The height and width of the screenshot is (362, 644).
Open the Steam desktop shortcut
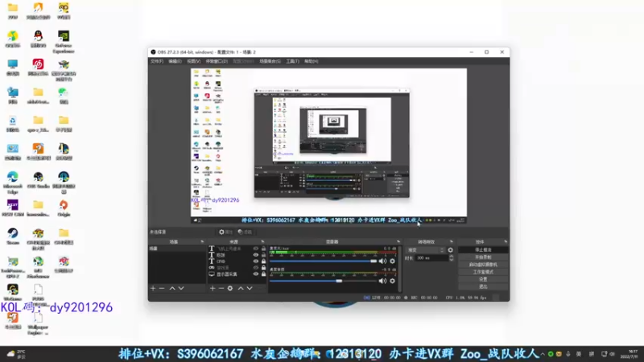tap(13, 236)
